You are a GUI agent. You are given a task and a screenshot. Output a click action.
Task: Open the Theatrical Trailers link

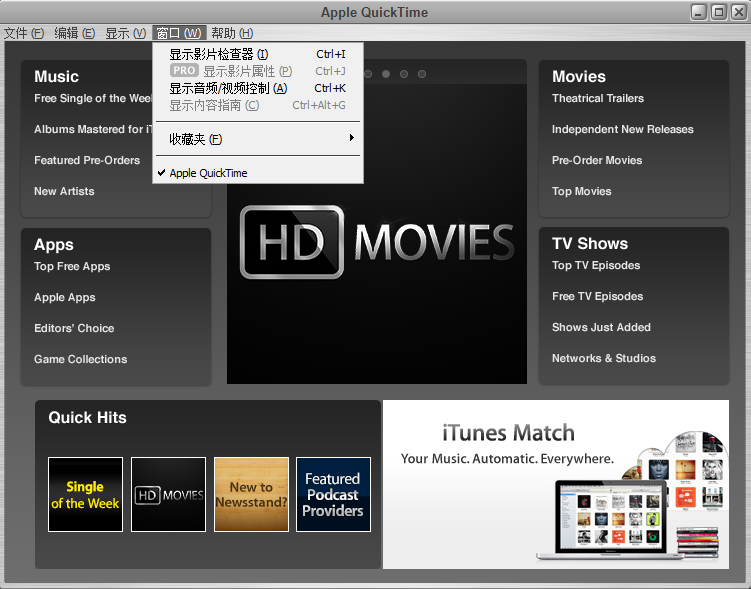pyautogui.click(x=598, y=98)
